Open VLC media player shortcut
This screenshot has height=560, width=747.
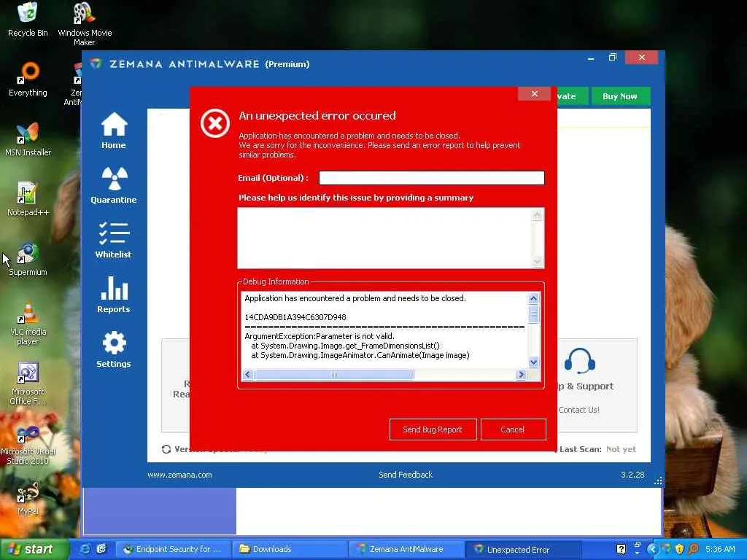pos(28,323)
